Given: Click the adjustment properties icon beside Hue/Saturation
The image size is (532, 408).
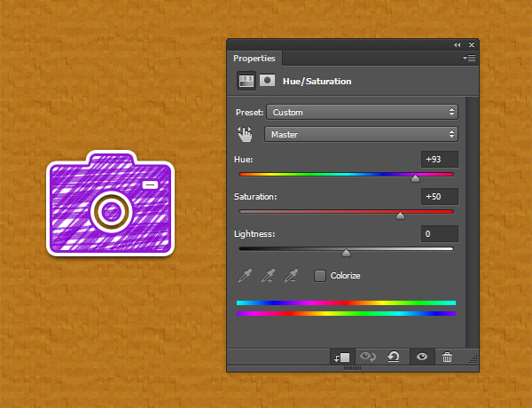Looking at the screenshot, I should [246, 81].
